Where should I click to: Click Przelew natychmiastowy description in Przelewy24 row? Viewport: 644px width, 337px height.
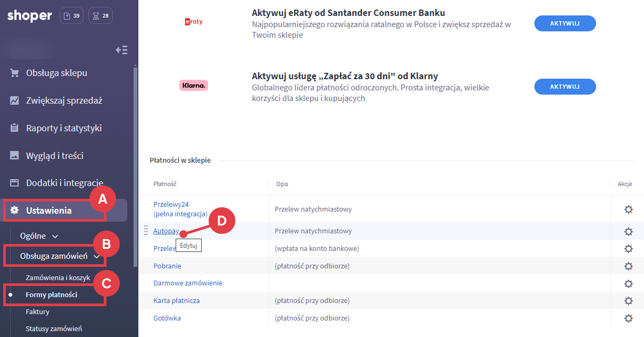(313, 209)
